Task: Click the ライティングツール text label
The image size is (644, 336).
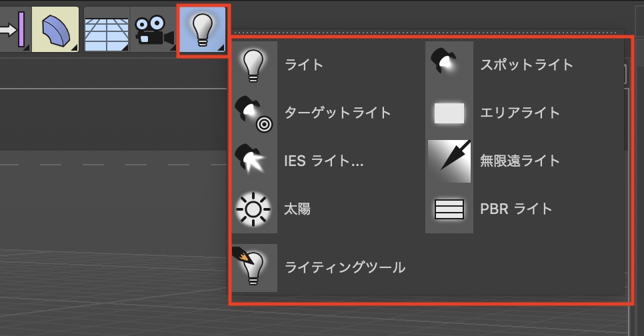Action: tap(345, 267)
